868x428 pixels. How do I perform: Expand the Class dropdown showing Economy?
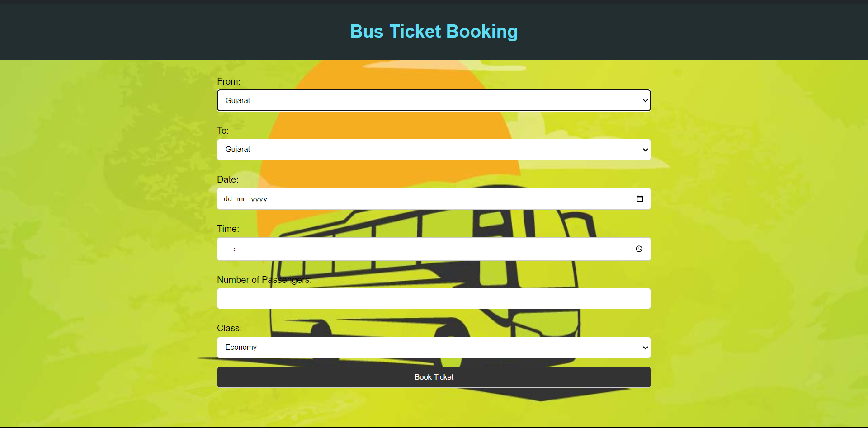click(x=645, y=348)
